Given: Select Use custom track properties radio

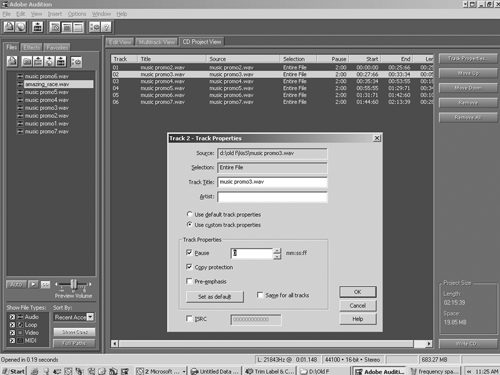Looking at the screenshot, I should pyautogui.click(x=189, y=224).
